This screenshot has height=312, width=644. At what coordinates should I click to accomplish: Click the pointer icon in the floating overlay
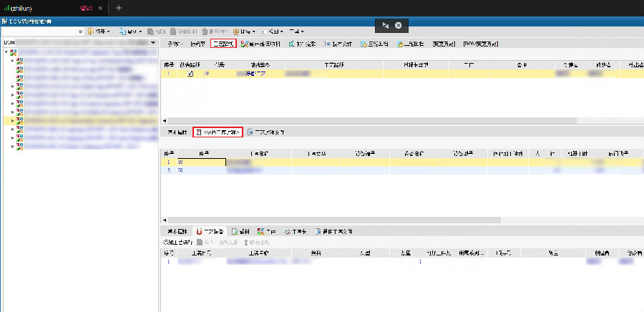[x=386, y=25]
